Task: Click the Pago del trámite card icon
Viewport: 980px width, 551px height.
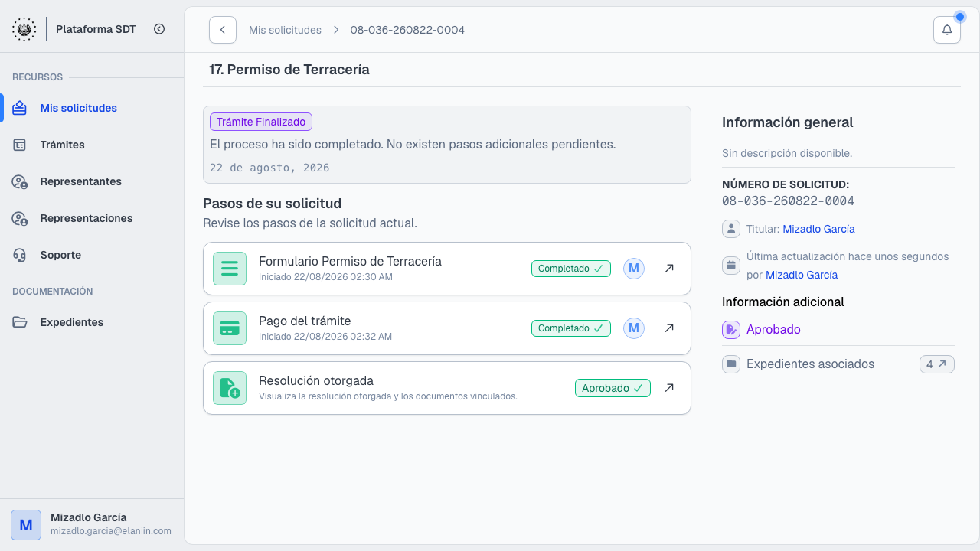Action: click(x=230, y=328)
